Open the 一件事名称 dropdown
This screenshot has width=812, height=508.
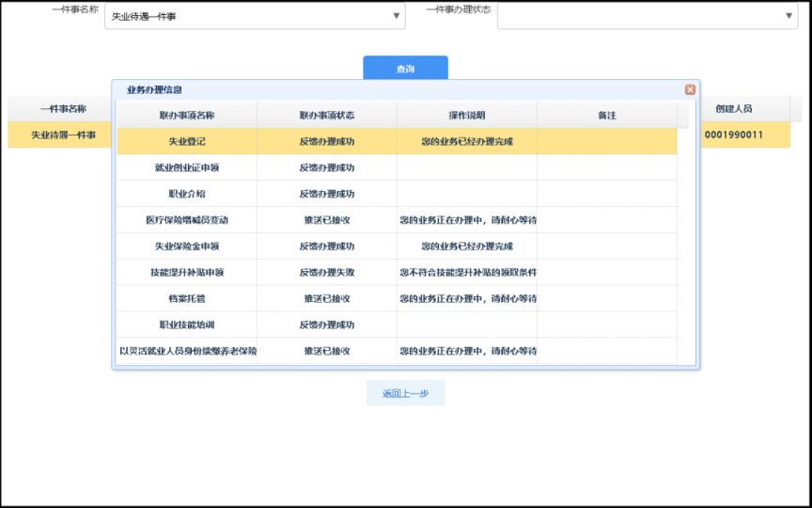click(254, 16)
